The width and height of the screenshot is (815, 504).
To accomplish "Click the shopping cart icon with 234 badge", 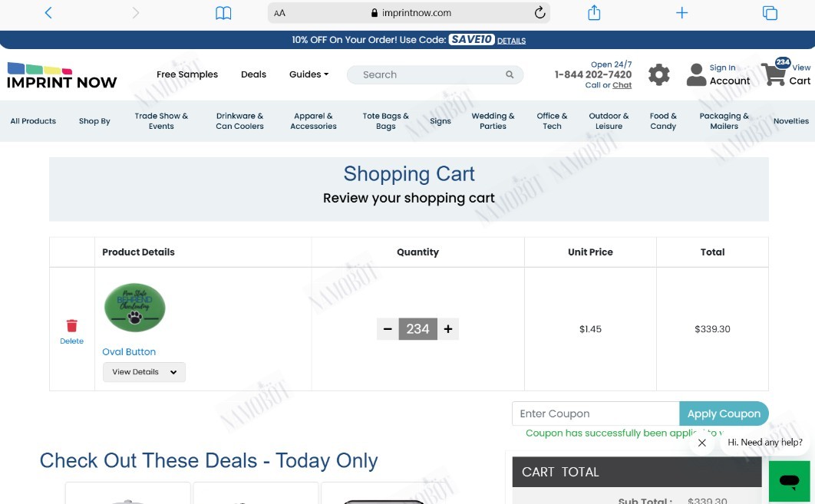I will 775,74.
